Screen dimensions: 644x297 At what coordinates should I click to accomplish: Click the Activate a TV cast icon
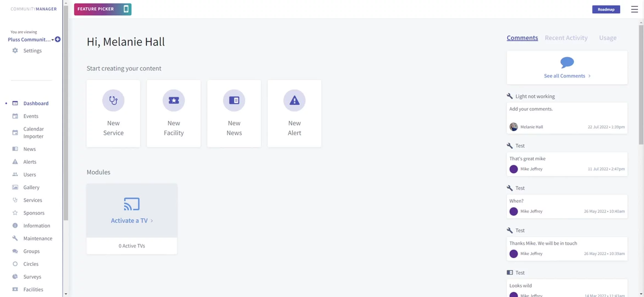click(x=132, y=204)
